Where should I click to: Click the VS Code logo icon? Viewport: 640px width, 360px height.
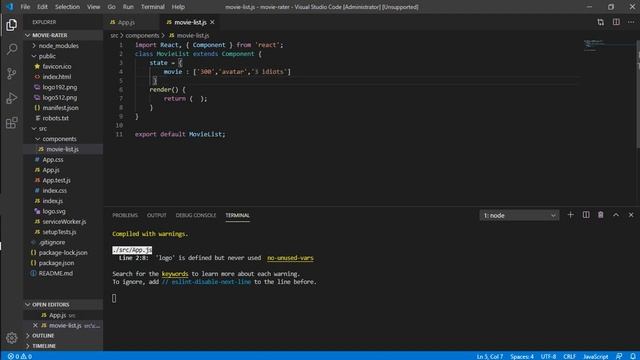click(x=9, y=7)
